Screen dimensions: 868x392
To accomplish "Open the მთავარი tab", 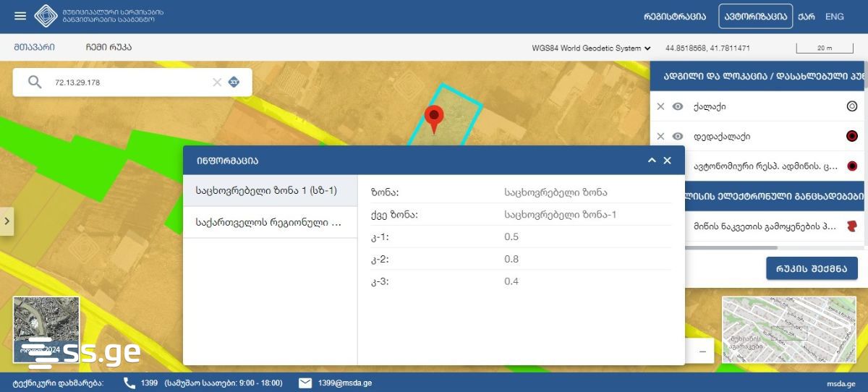I will pyautogui.click(x=34, y=48).
